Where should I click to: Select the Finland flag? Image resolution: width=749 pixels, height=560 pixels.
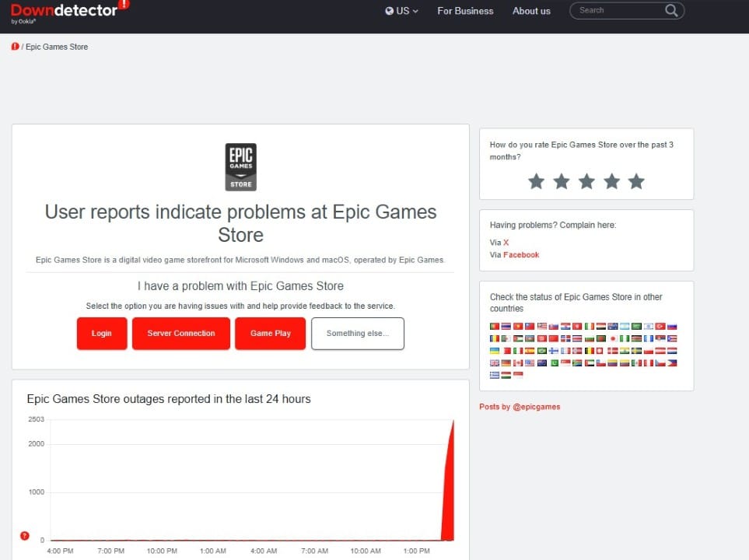pos(554,351)
